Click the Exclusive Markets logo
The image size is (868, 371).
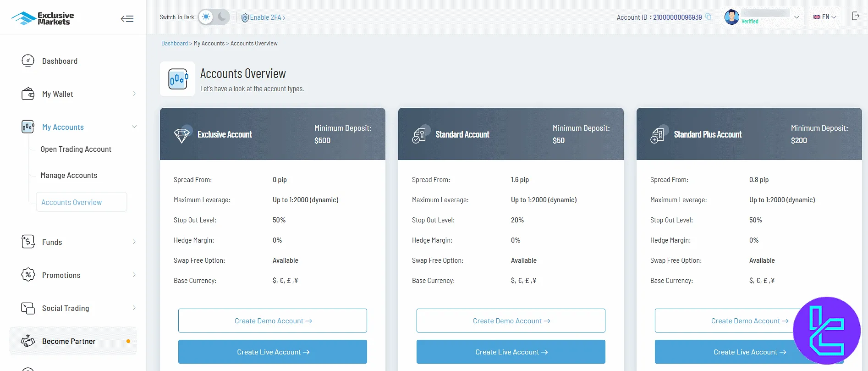(43, 18)
